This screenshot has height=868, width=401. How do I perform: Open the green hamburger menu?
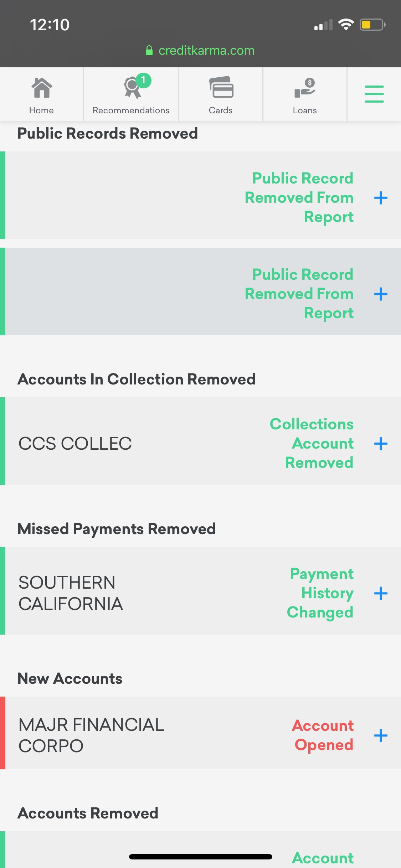coord(374,94)
